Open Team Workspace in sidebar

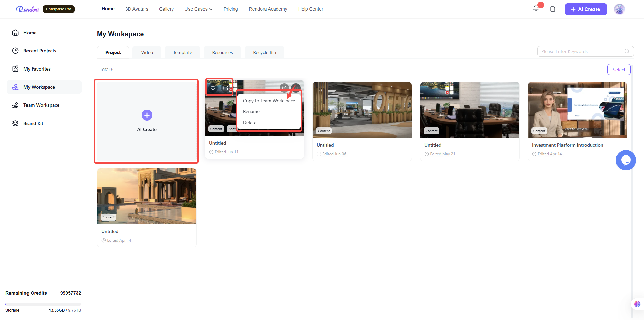(x=44, y=105)
